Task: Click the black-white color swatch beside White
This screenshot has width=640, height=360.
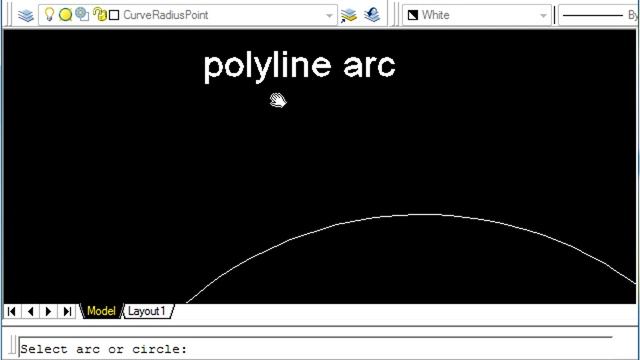Action: pos(413,15)
